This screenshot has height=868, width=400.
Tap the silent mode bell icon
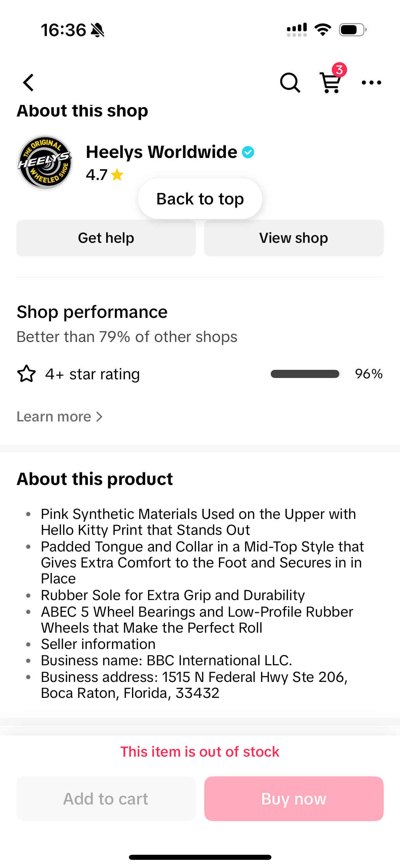tap(98, 30)
